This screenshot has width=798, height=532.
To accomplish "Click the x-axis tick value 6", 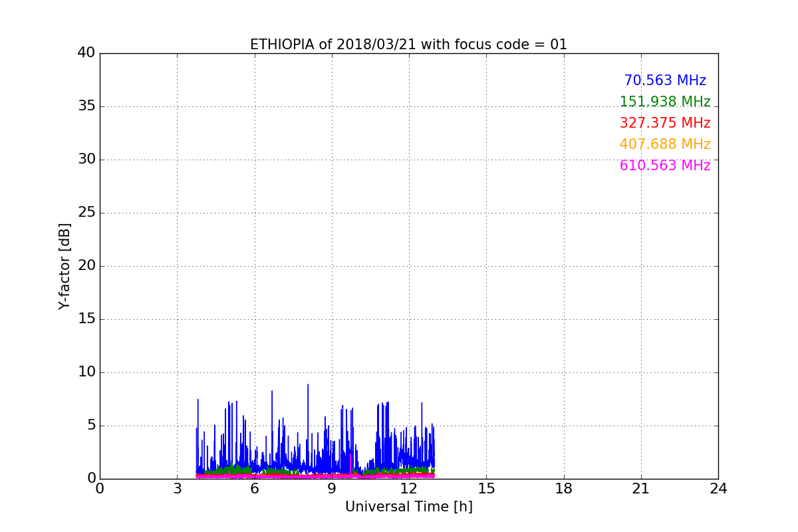I will (x=254, y=488).
